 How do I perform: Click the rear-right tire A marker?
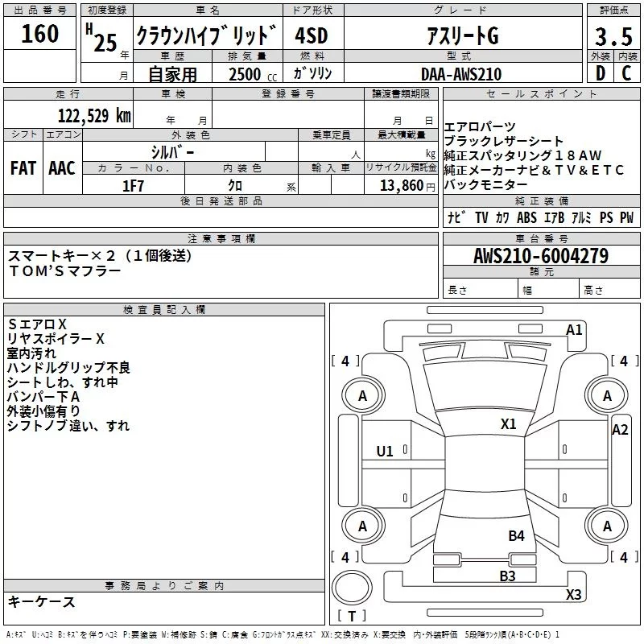pyautogui.click(x=608, y=526)
